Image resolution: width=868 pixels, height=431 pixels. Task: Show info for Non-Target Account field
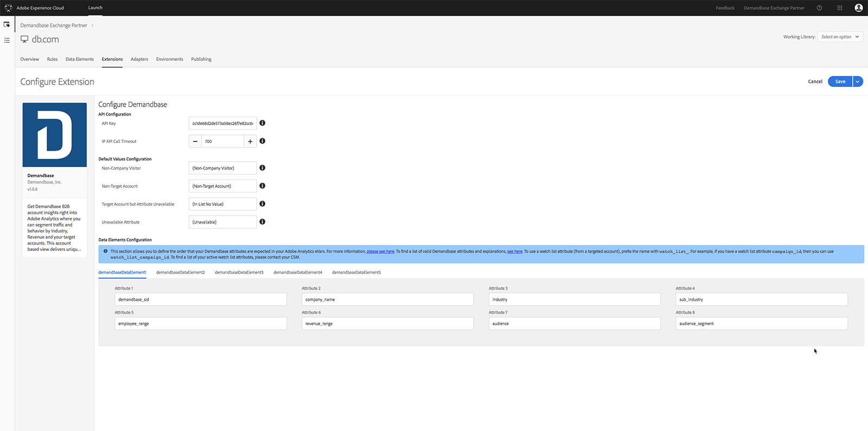point(262,186)
